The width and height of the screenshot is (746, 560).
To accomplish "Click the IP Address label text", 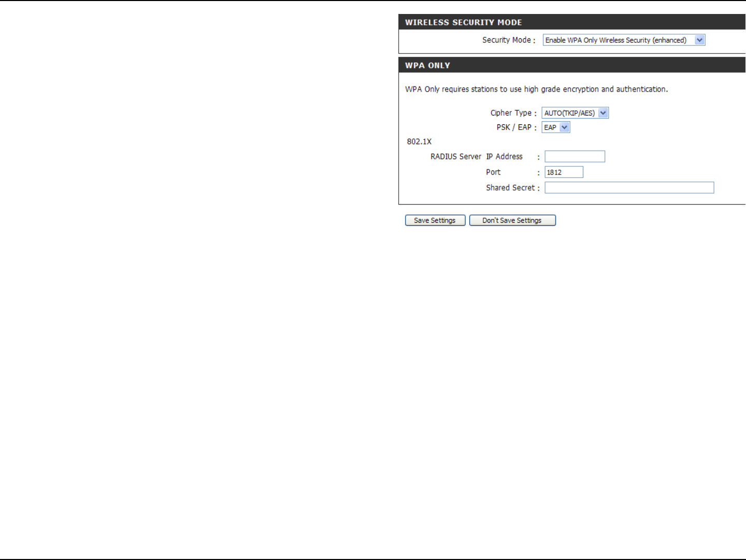I will (x=504, y=156).
